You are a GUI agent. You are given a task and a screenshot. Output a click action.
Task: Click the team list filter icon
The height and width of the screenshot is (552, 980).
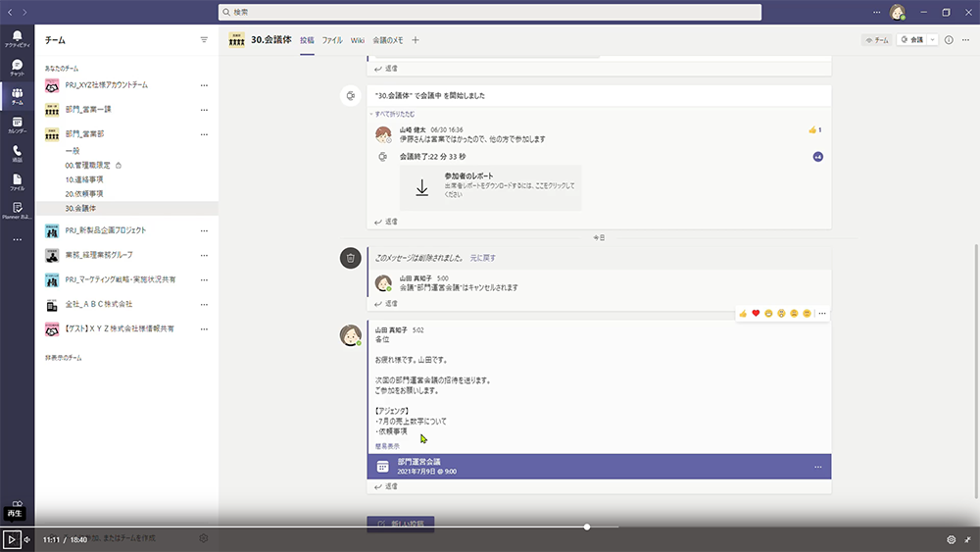click(x=204, y=40)
